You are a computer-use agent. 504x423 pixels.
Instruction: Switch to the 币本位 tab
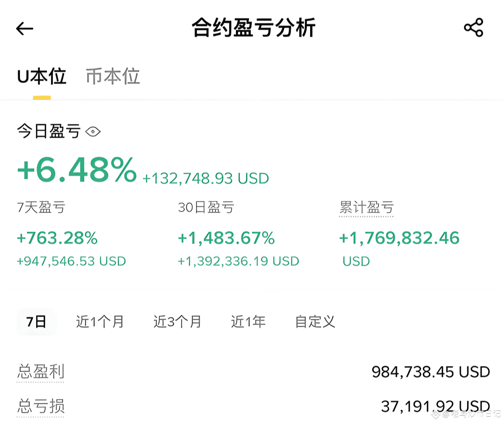coord(113,77)
